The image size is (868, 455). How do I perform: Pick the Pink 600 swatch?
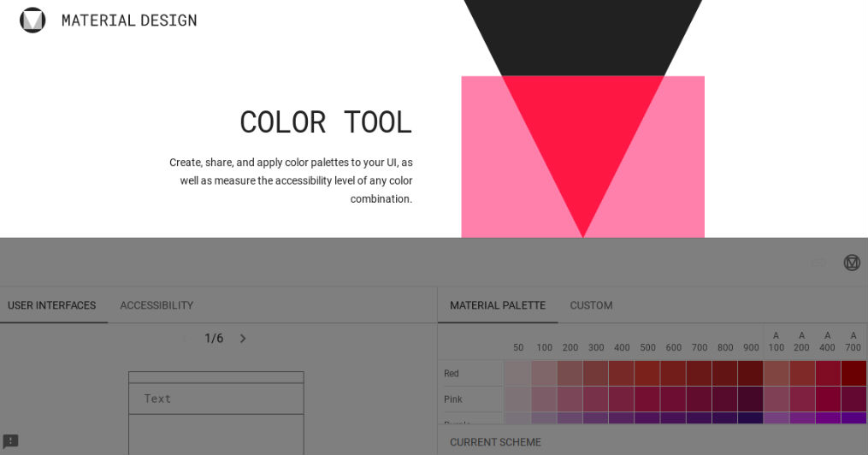pos(673,399)
